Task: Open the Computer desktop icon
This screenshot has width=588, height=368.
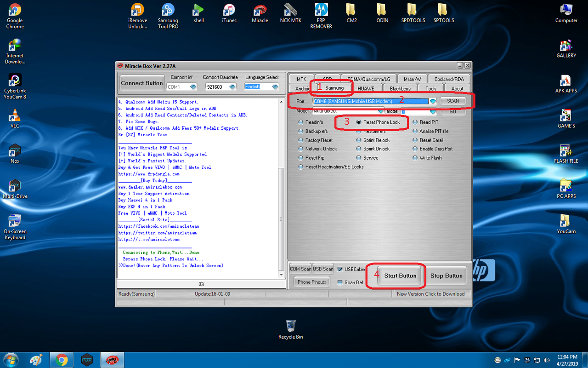Action: 566,13
